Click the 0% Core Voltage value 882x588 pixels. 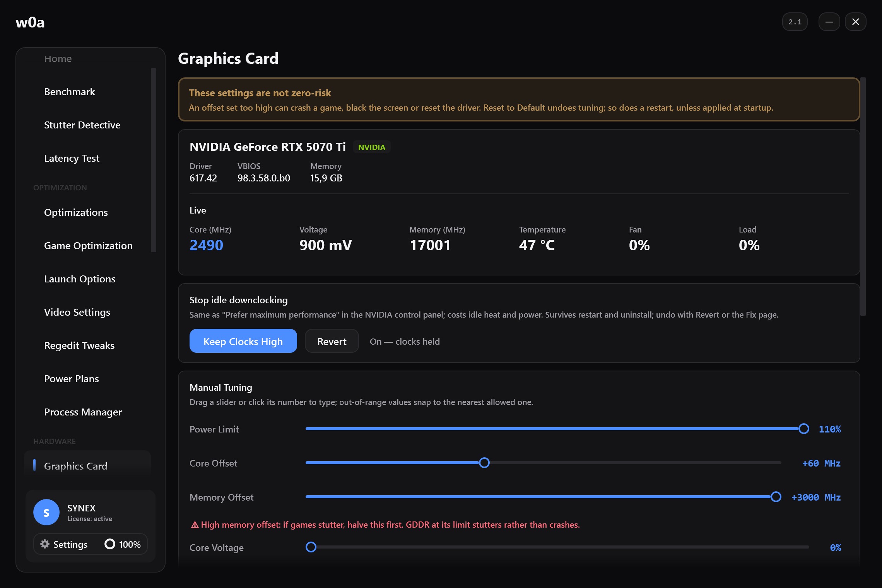click(x=836, y=547)
